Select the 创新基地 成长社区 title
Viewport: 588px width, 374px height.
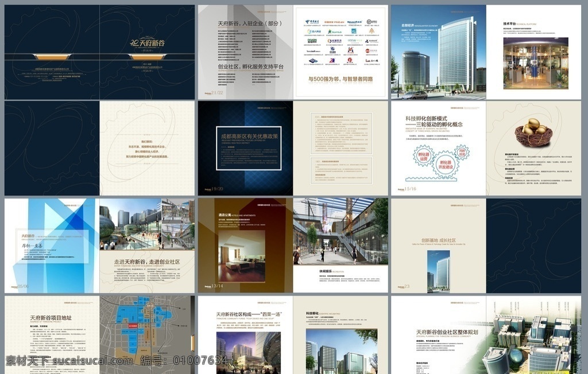tap(438, 240)
